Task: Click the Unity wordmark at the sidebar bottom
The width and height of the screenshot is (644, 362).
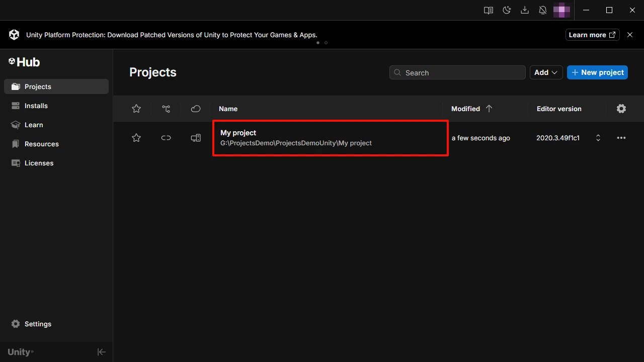Action: (x=21, y=352)
